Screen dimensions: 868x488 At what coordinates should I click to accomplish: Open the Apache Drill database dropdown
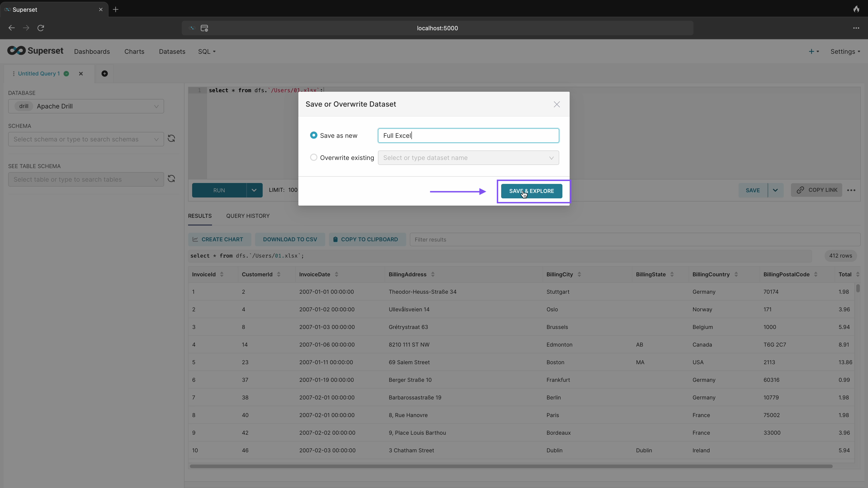86,106
